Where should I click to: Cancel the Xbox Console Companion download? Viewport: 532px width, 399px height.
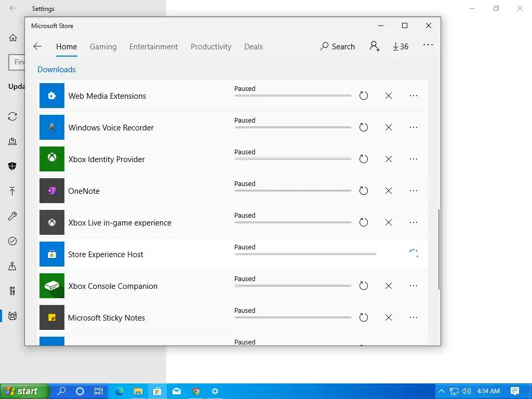click(x=389, y=286)
